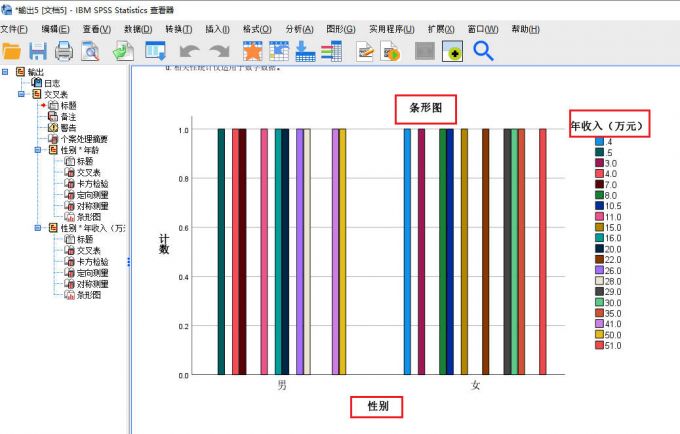Image resolution: width=680 pixels, height=434 pixels.
Task: Select 条形图 under 性别 * 年收入
Action: tap(88, 295)
